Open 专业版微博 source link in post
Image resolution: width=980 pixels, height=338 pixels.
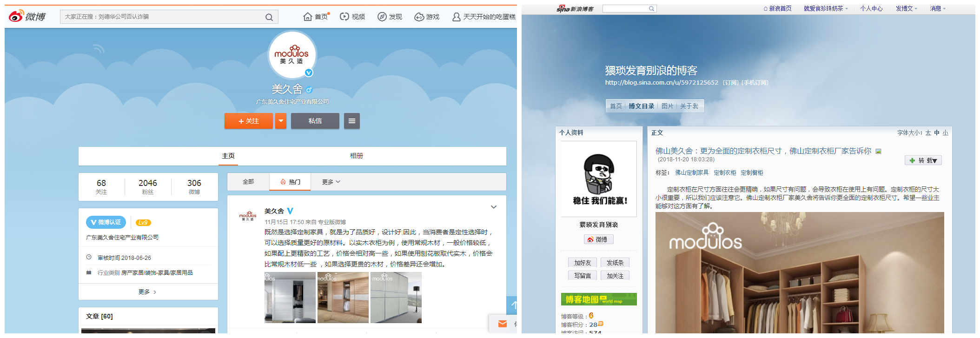point(332,222)
